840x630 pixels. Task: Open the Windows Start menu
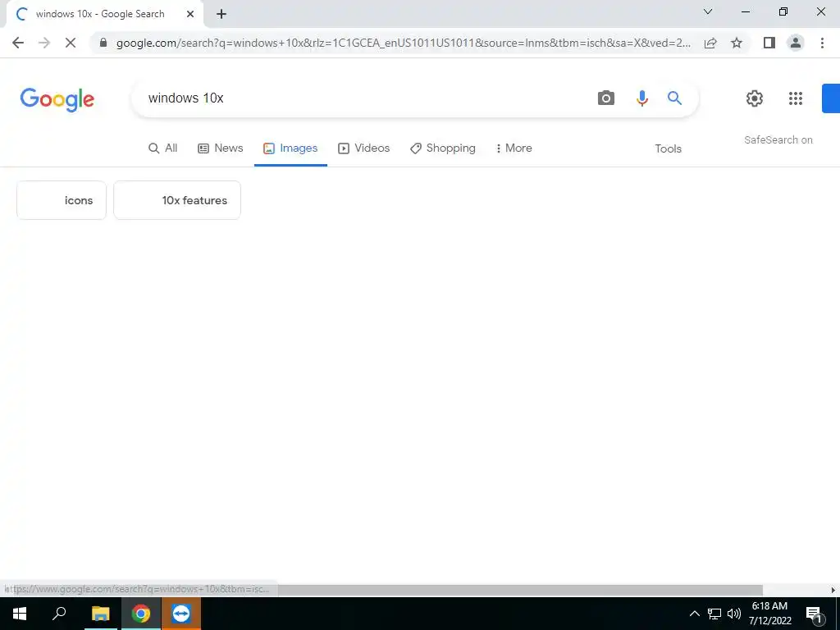(x=20, y=614)
